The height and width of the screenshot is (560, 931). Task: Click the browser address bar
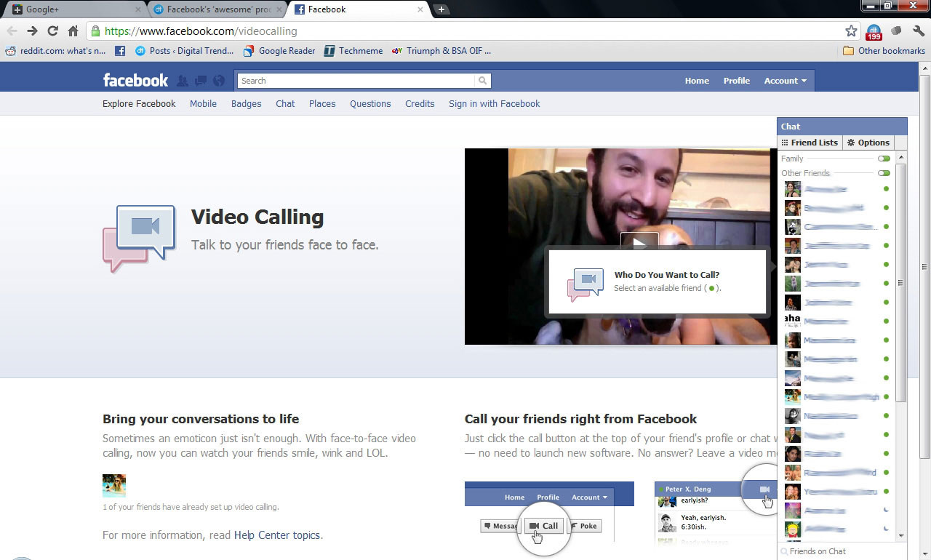point(473,31)
